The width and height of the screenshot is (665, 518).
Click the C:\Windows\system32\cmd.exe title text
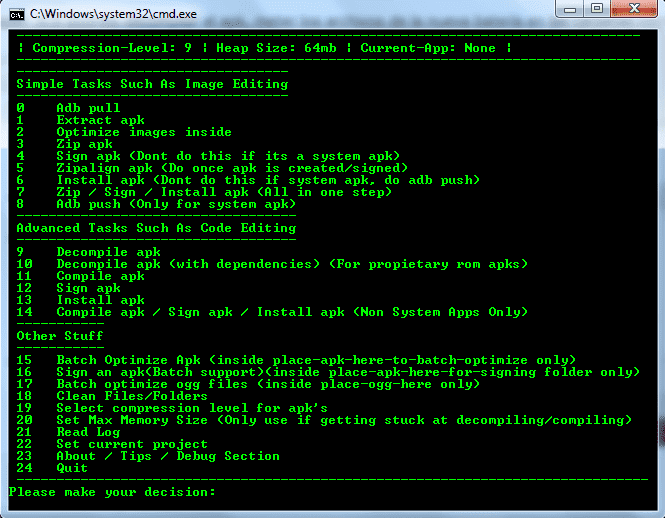[x=113, y=14]
